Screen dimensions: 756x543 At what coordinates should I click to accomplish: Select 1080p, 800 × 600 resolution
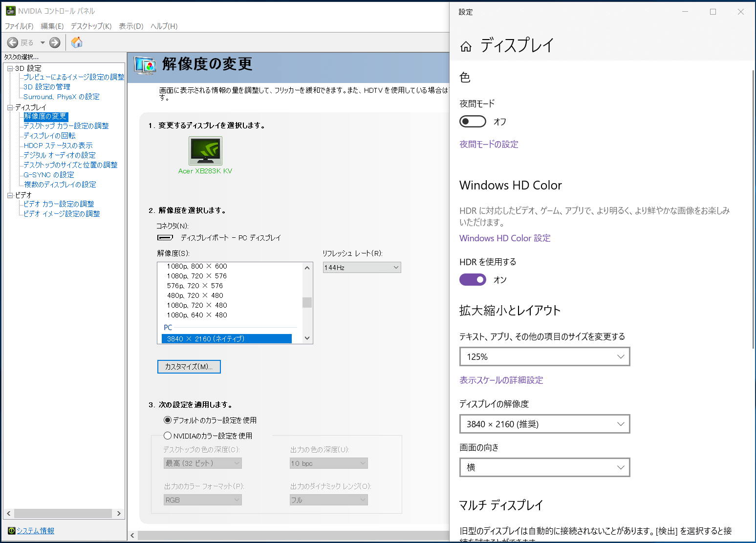(197, 266)
